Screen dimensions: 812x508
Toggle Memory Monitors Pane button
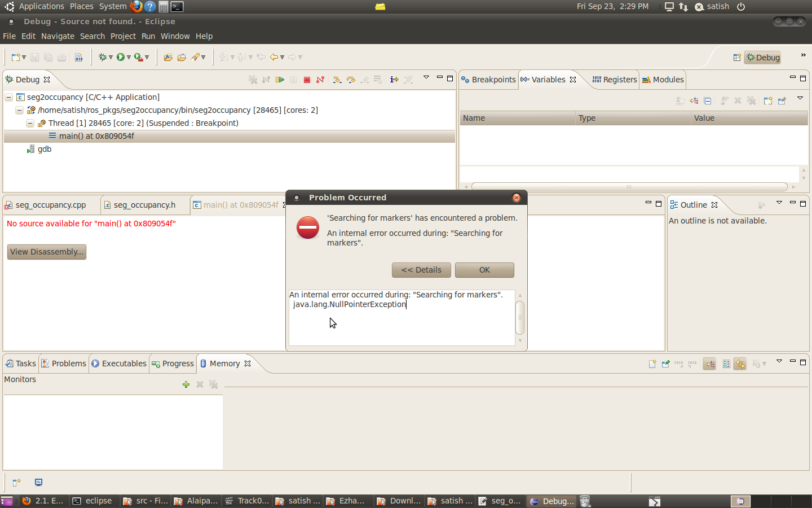click(x=709, y=364)
